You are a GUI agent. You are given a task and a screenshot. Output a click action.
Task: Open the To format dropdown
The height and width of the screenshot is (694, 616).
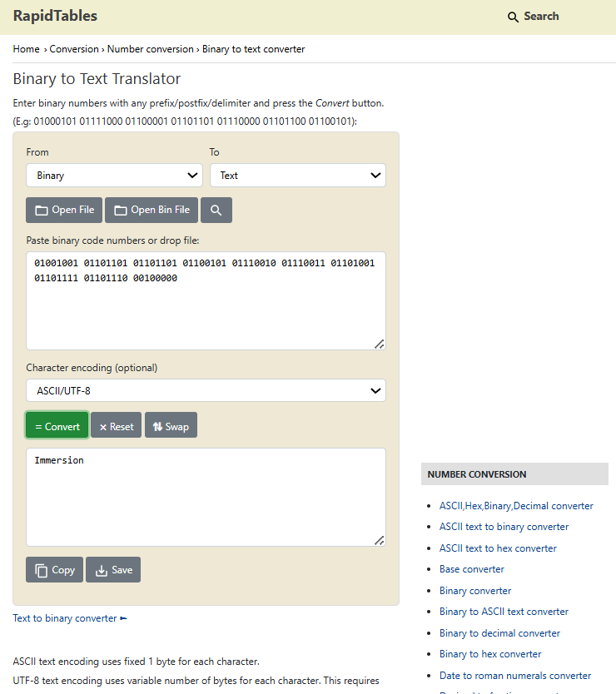pyautogui.click(x=297, y=176)
